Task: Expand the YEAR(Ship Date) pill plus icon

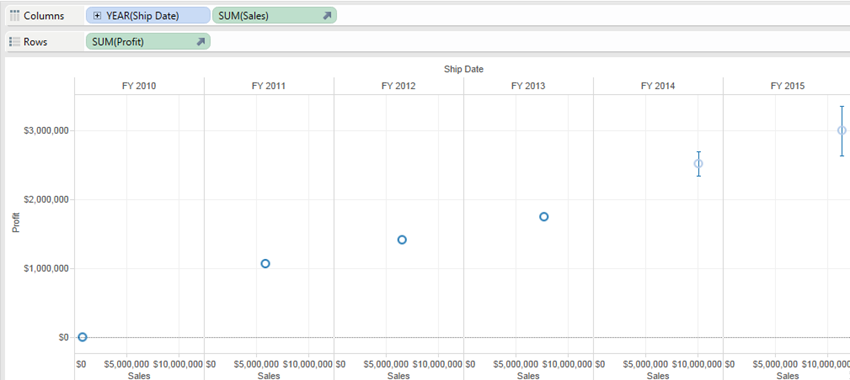Action: coord(97,16)
